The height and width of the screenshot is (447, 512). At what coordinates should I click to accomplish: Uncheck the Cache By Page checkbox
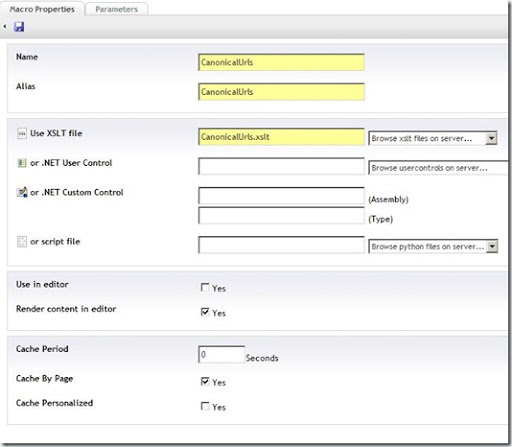205,381
